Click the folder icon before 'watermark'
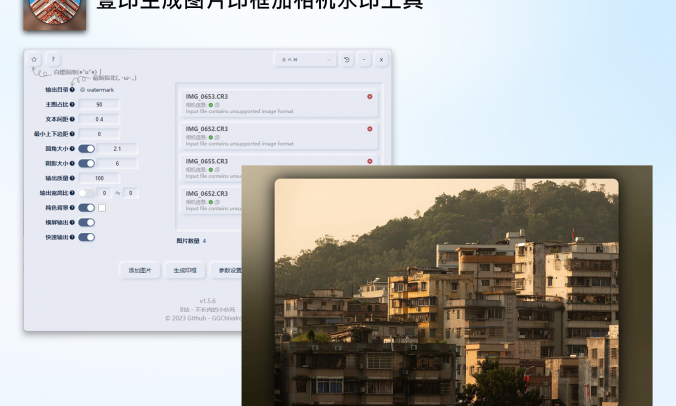Viewport: 676px width, 406px height. point(82,90)
